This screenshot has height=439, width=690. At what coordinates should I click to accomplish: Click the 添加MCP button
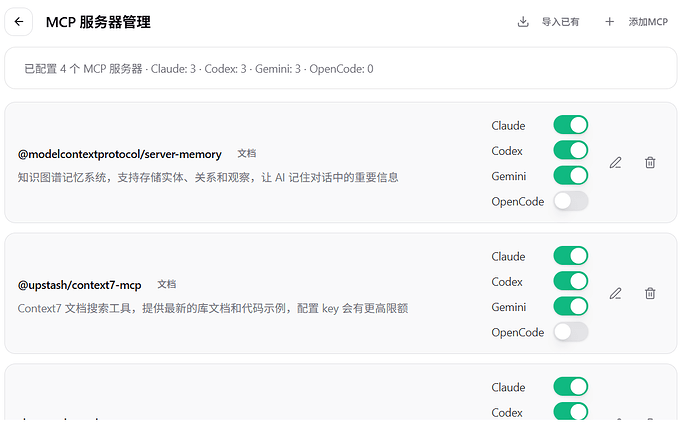tap(637, 22)
